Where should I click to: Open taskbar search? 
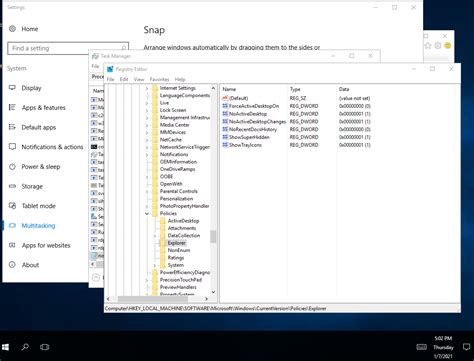[25, 347]
